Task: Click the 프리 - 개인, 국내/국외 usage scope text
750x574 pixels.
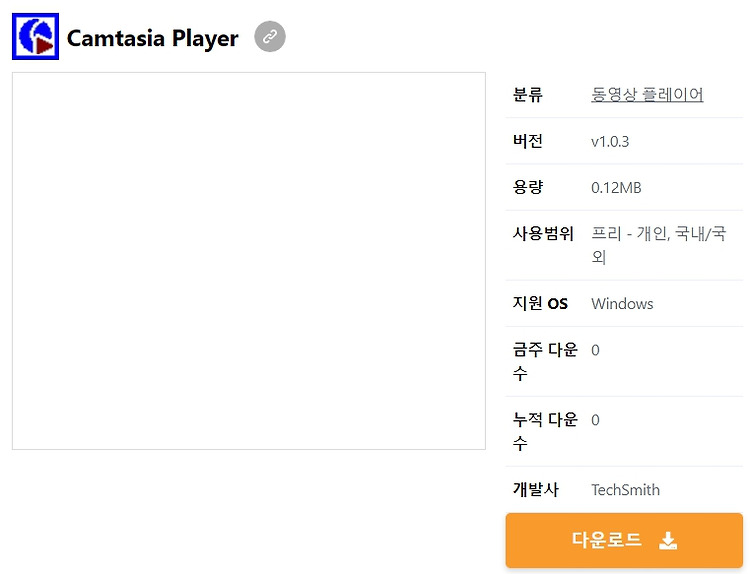Action: pos(659,245)
